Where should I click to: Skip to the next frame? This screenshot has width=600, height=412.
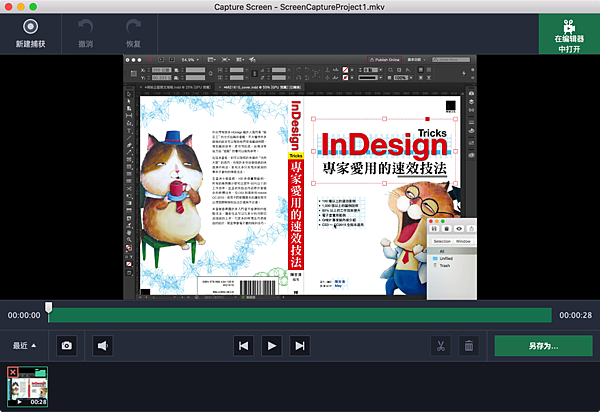298,346
